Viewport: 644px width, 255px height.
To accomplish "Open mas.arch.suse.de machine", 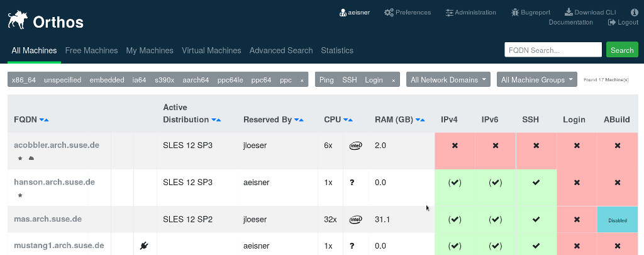I will (48, 219).
